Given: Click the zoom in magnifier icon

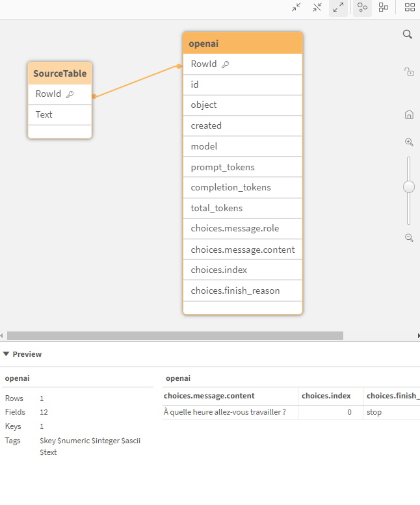Looking at the screenshot, I should tap(409, 142).
